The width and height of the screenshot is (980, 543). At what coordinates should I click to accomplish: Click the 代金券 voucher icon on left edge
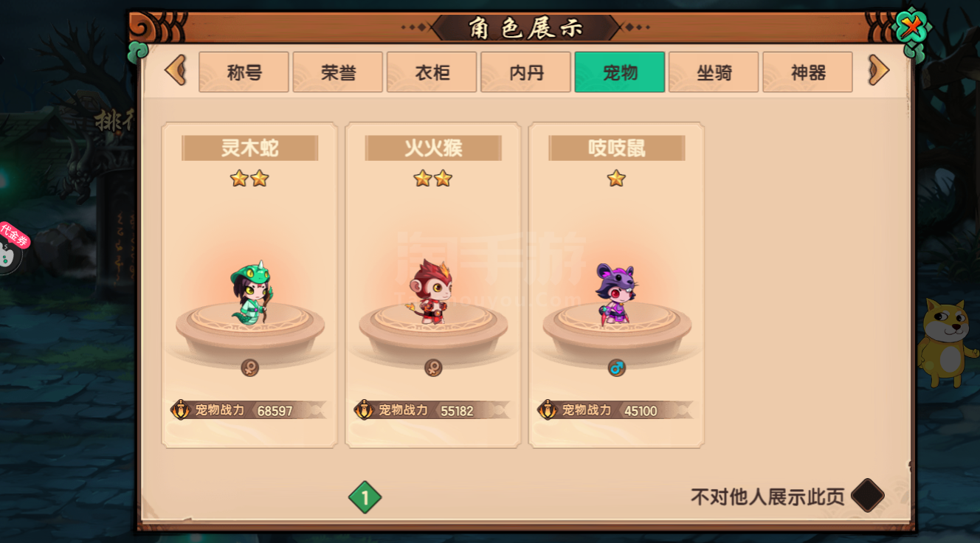pyautogui.click(x=11, y=247)
